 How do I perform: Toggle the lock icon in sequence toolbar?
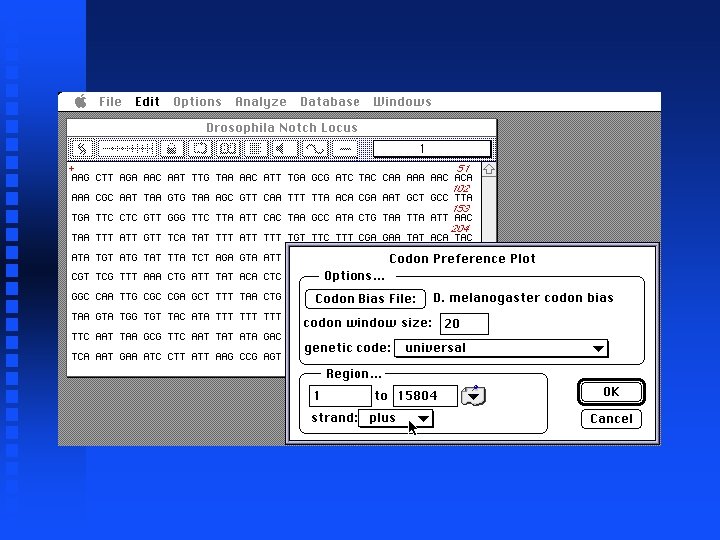[172, 149]
